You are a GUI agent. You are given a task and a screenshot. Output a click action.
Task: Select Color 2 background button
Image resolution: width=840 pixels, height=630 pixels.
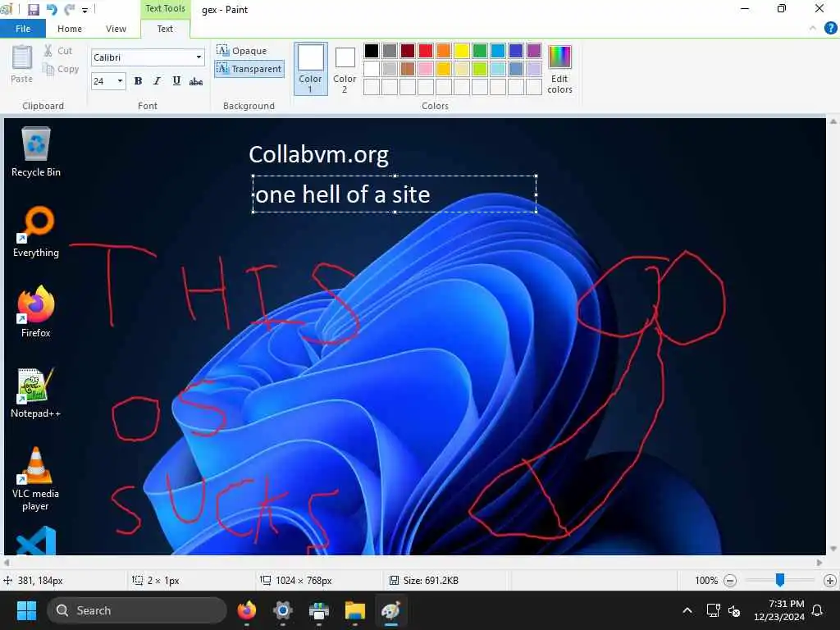click(x=345, y=69)
